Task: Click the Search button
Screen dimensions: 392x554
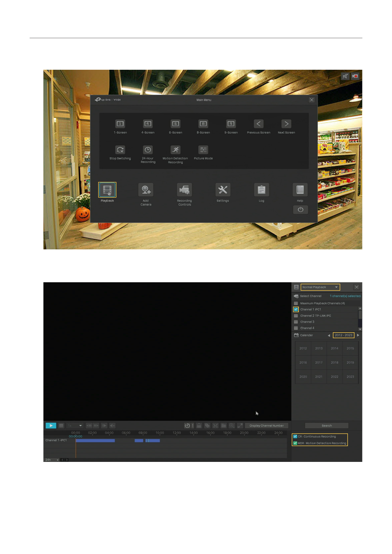Action: point(327,426)
